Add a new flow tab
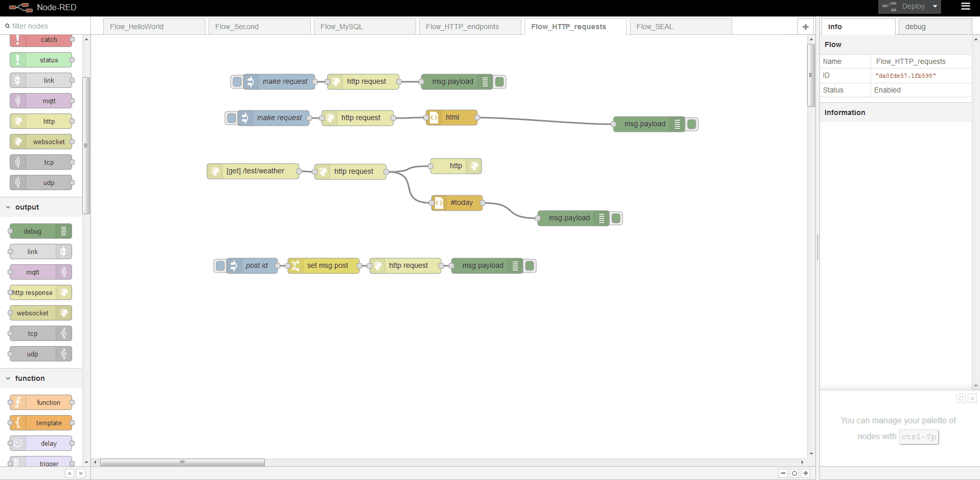This screenshot has width=980, height=480. click(805, 27)
